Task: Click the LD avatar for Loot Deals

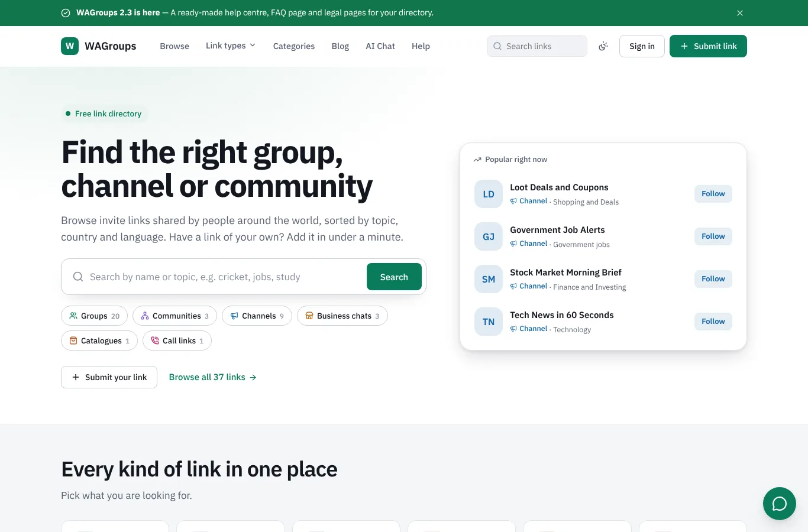Action: coord(489,194)
